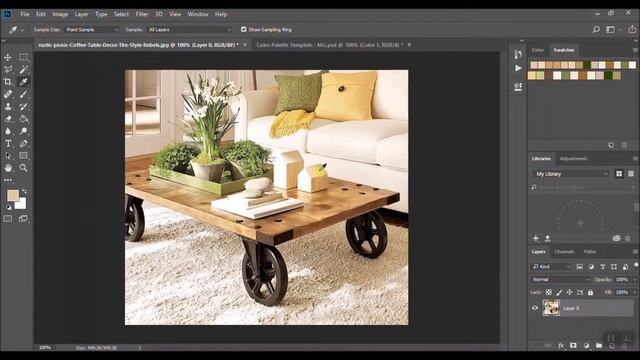
Task: Switch to the Channels tab
Action: (x=564, y=251)
